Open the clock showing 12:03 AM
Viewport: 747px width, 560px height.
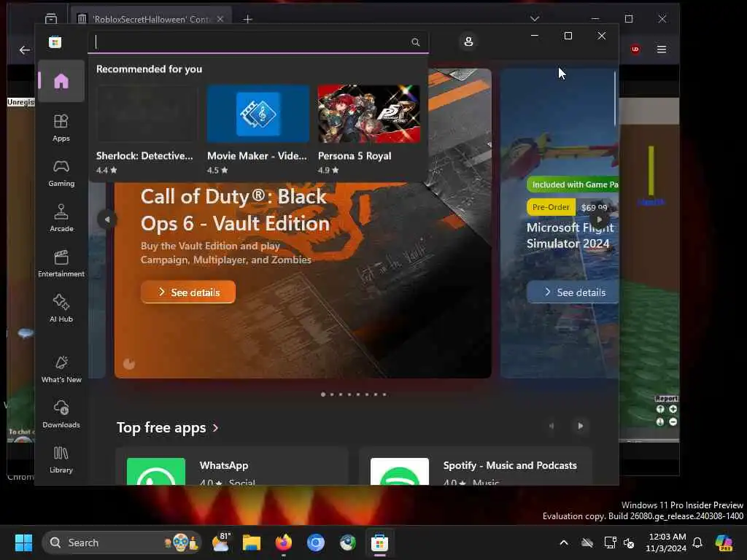point(667,542)
